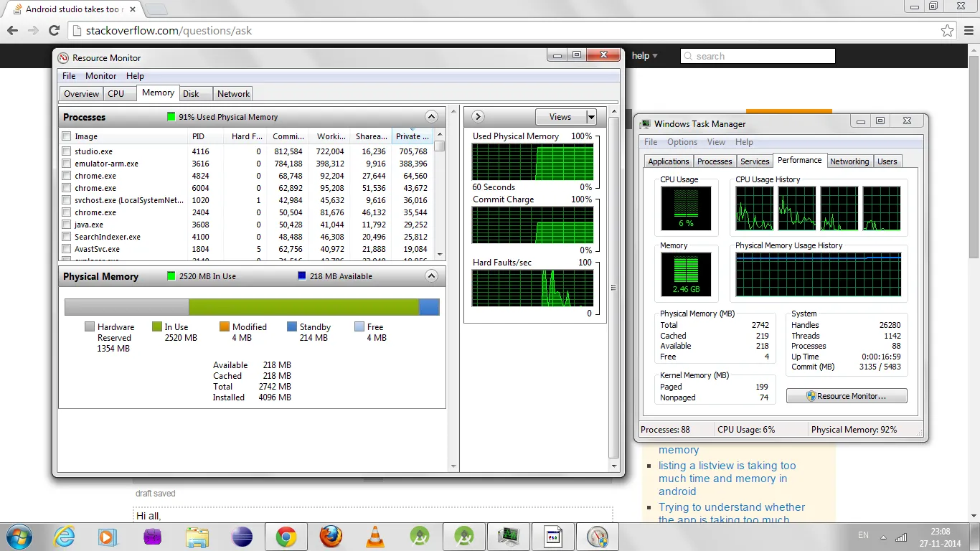Click the Resource Monitor title bar icon
The height and width of the screenshot is (551, 980).
pyautogui.click(x=64, y=58)
